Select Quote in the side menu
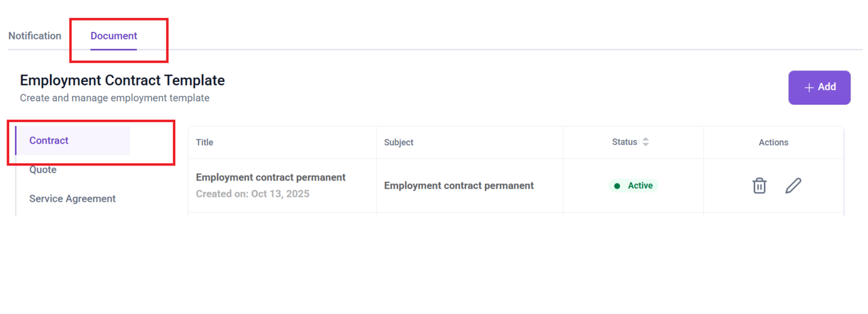This screenshot has width=868, height=314. coord(43,170)
